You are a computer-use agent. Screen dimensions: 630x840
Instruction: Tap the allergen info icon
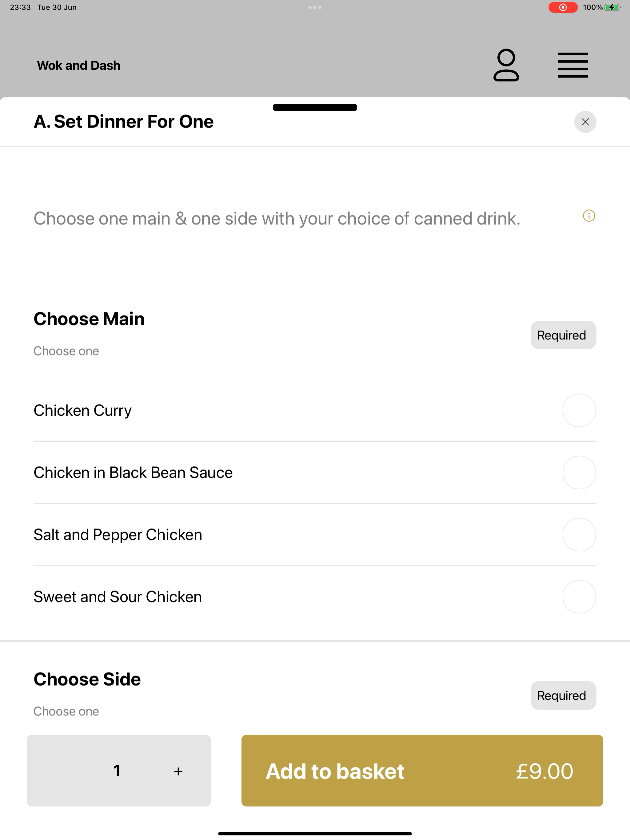pos(589,216)
